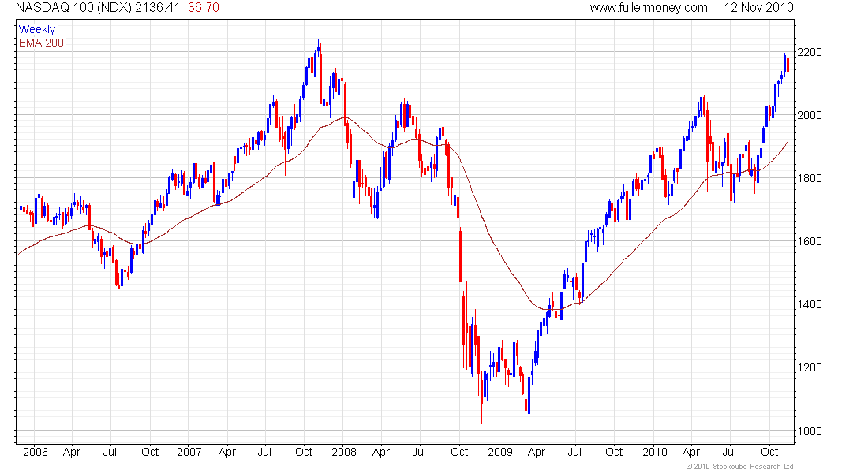Click the 2009 year label on time axis

pyautogui.click(x=499, y=452)
